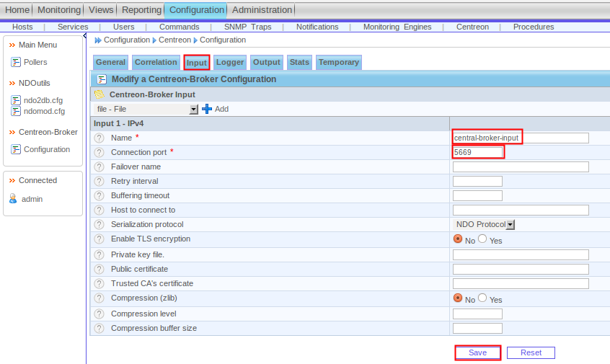The height and width of the screenshot is (364, 610).
Task: Switch to the Temporary tab
Action: point(338,62)
